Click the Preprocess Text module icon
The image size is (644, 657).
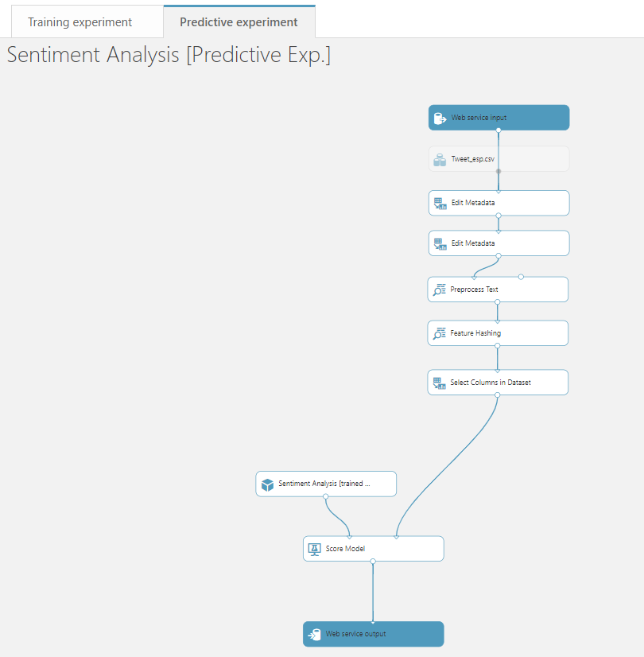[440, 290]
